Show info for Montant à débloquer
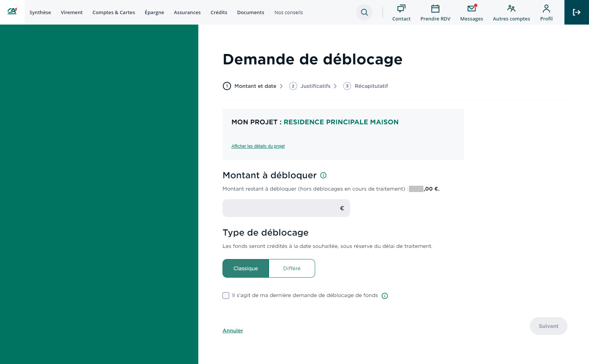 pyautogui.click(x=323, y=175)
